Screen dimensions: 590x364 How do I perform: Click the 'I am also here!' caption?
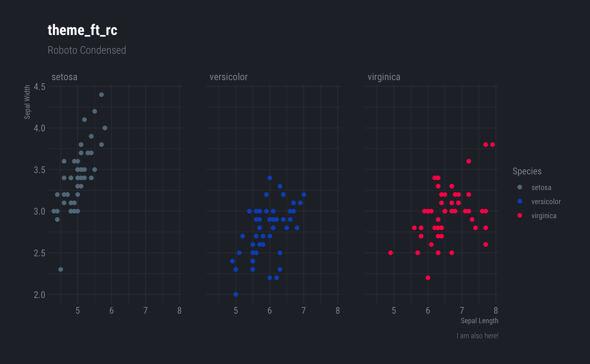(477, 336)
